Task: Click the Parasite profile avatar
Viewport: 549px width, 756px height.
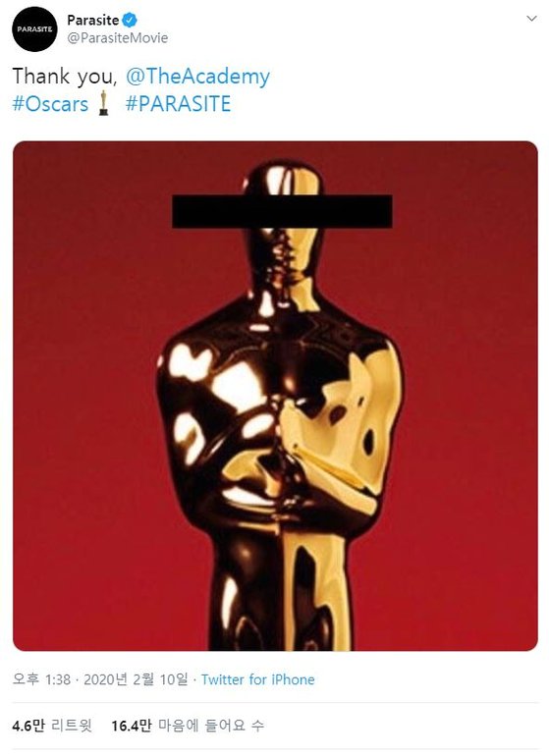Action: click(x=34, y=28)
